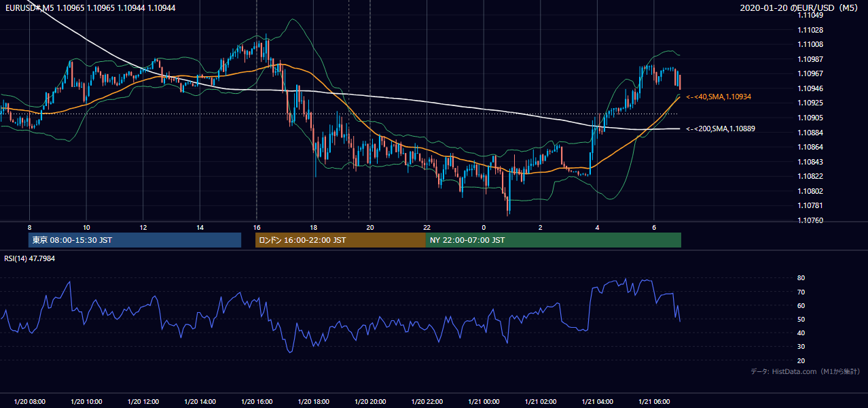Click bottom date label 1/21 00:00
Screen dimensions: 868x408
coord(484,402)
